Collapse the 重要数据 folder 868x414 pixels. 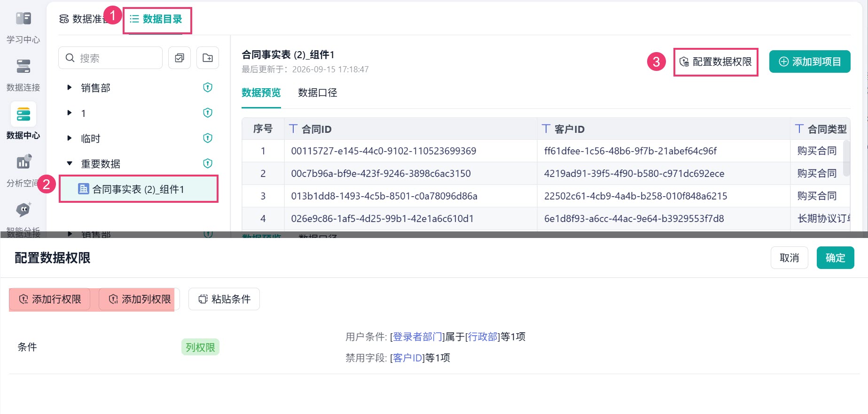click(70, 163)
